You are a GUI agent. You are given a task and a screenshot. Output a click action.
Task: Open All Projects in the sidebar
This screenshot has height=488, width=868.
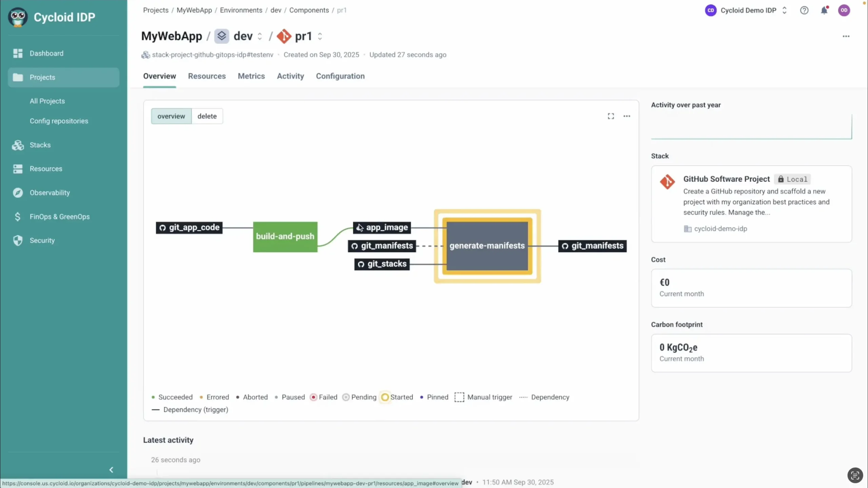47,101
